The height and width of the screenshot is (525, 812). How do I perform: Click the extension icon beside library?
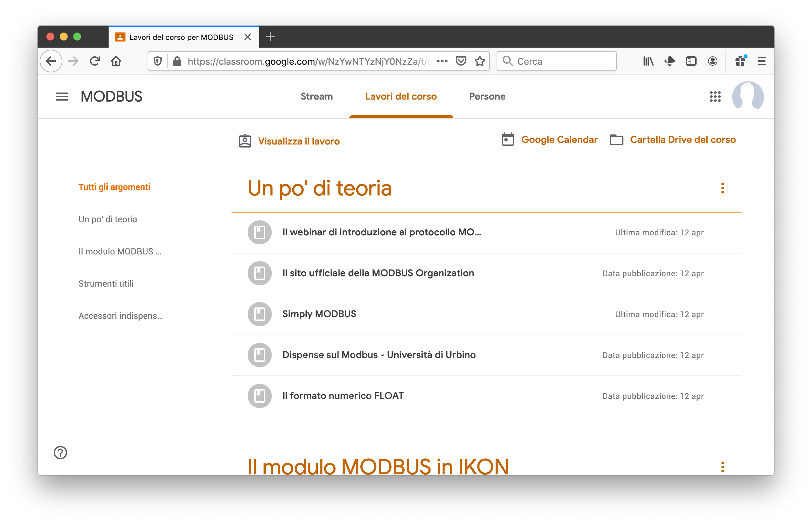(670, 61)
